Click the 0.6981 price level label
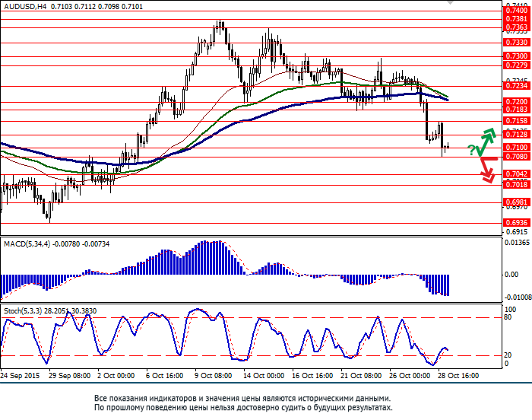Viewport: 532px width, 420px height. point(516,202)
